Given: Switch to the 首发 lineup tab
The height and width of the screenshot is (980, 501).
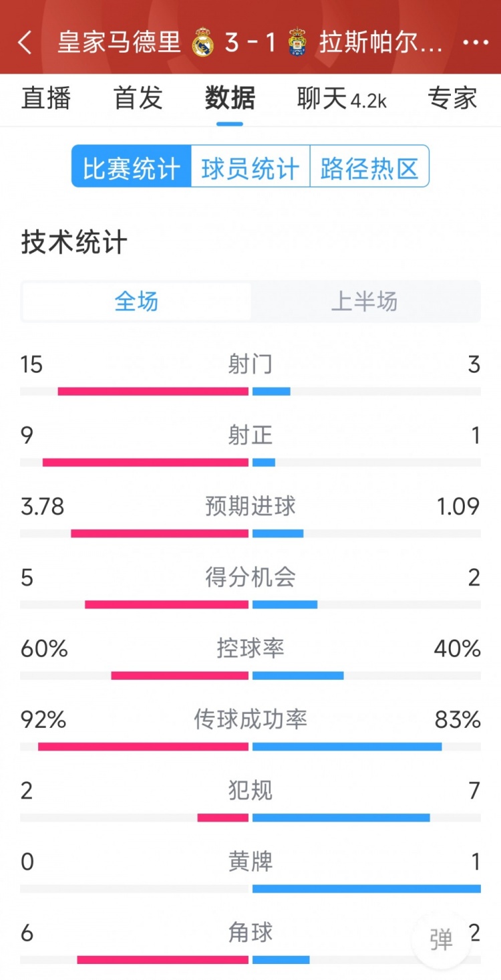Looking at the screenshot, I should tap(138, 98).
